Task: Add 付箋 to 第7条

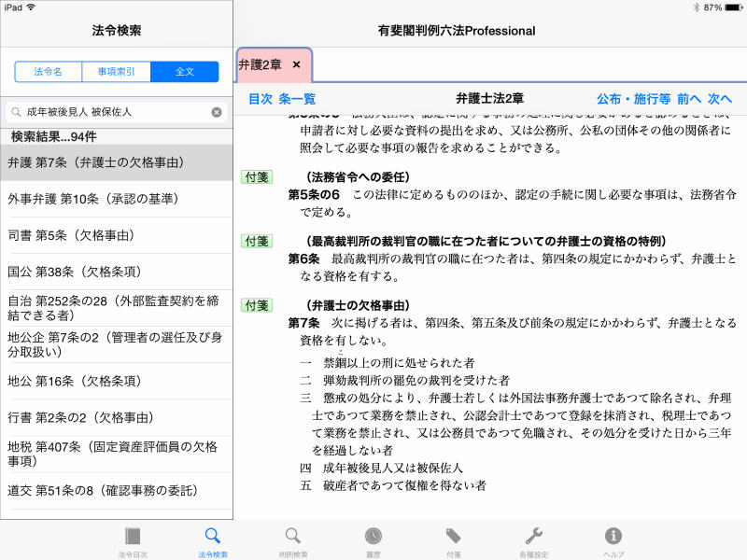Action: (x=257, y=305)
